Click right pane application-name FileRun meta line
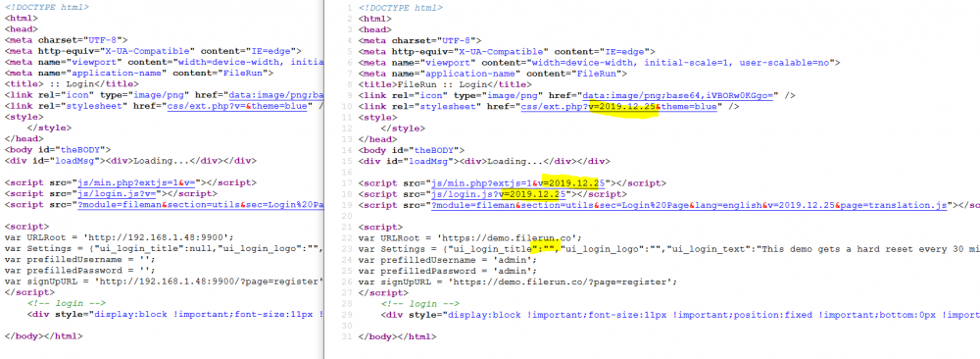980x359 pixels. pos(493,74)
